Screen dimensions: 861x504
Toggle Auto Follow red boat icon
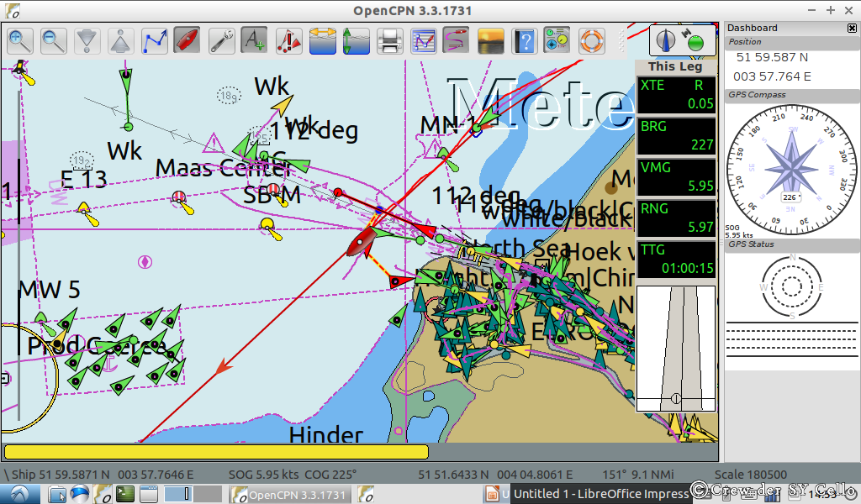click(187, 39)
